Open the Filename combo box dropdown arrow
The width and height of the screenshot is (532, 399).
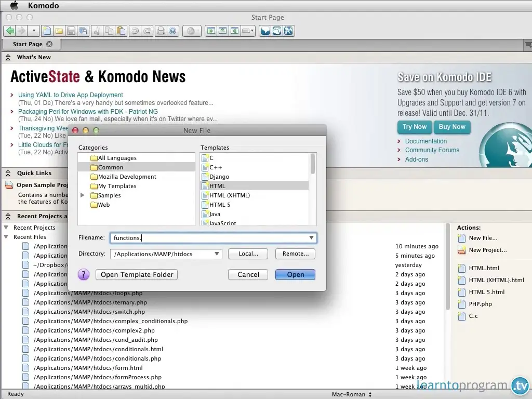click(x=311, y=238)
